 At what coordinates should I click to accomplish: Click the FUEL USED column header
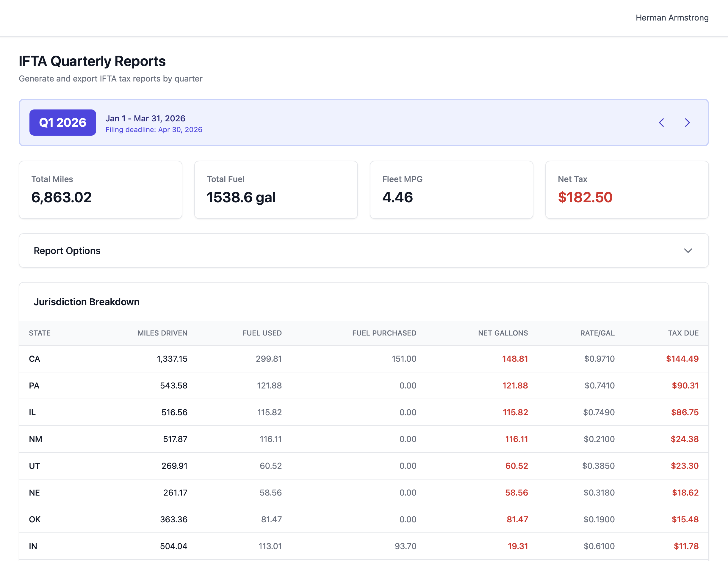(262, 333)
